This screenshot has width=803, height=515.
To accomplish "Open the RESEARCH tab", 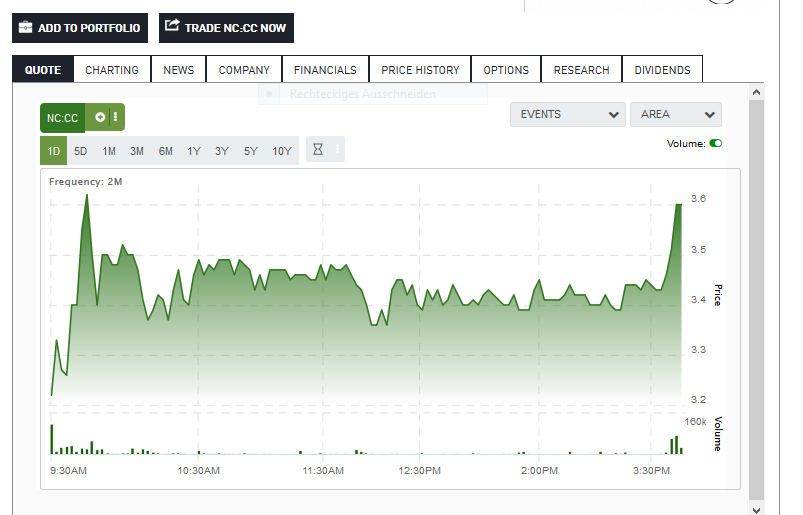I will 581,70.
